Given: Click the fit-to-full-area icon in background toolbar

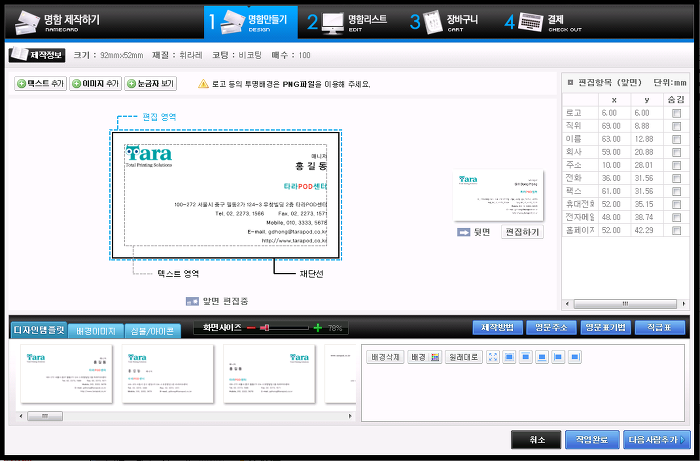Looking at the screenshot, I should tap(493, 357).
